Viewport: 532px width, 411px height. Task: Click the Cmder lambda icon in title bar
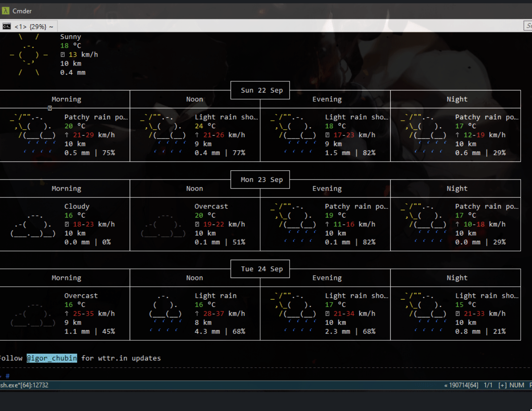5,11
